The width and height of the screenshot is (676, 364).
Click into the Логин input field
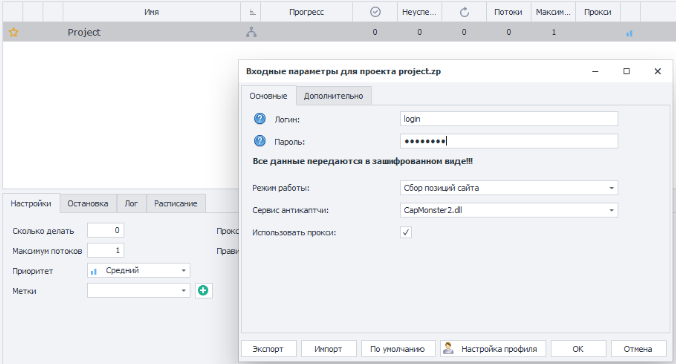click(509, 119)
